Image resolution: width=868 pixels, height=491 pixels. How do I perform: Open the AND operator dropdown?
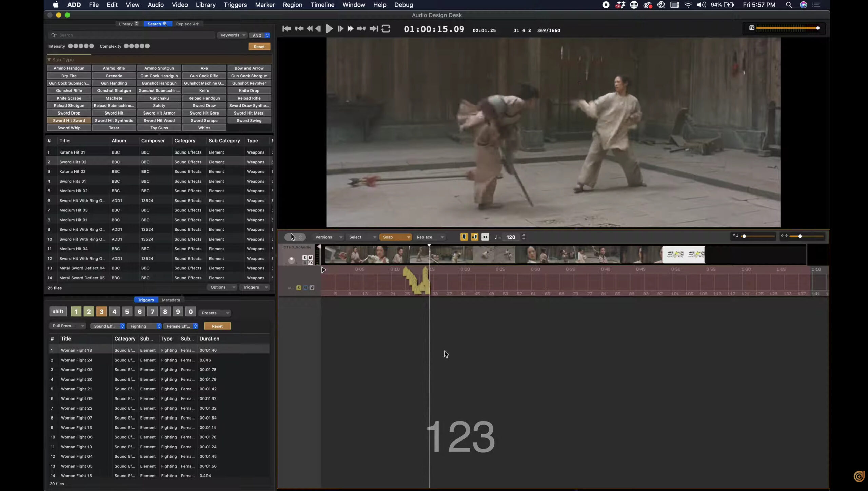click(260, 35)
